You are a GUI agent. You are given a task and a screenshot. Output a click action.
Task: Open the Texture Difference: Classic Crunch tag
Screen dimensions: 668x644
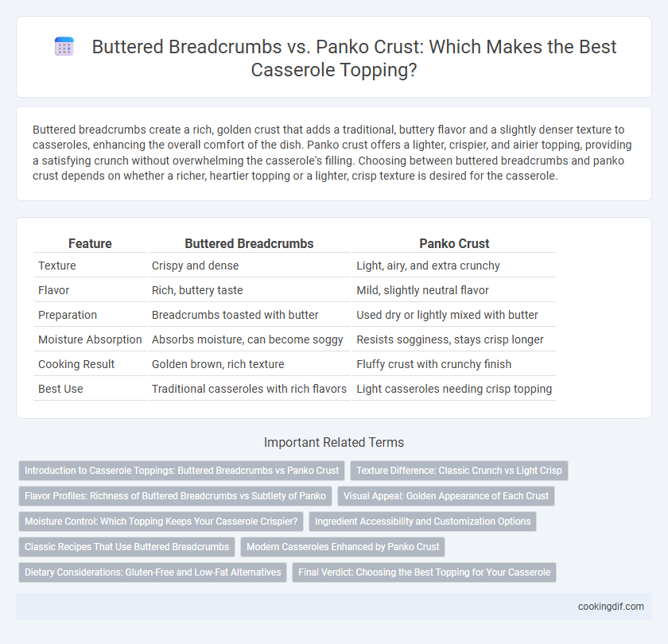(459, 470)
